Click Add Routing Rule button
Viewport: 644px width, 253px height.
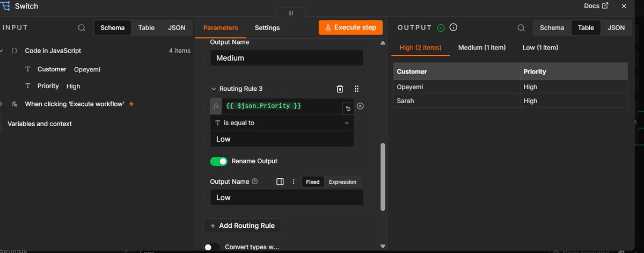(x=242, y=226)
